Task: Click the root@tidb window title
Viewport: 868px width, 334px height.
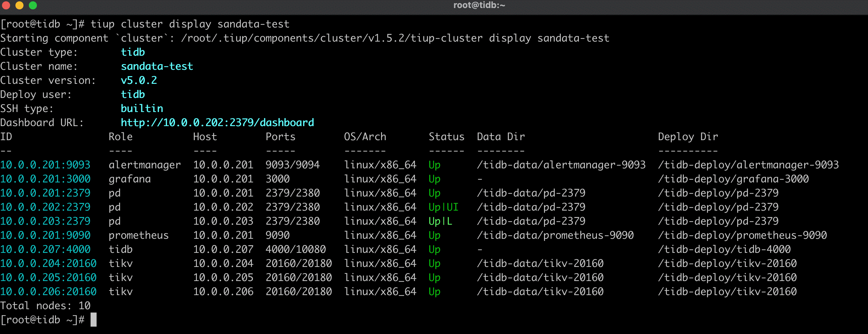Action: [x=479, y=5]
